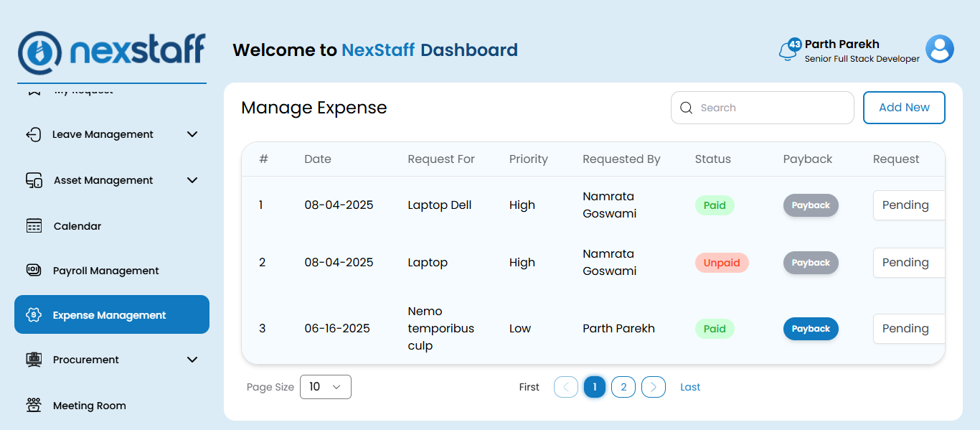Click the blue Payback button for Parth Parekh
Viewport: 980px width, 430px height.
click(811, 329)
